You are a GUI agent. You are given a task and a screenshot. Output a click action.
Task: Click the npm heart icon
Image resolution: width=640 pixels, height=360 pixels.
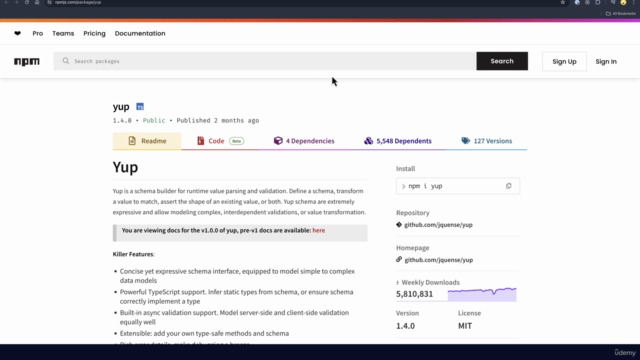click(17, 33)
